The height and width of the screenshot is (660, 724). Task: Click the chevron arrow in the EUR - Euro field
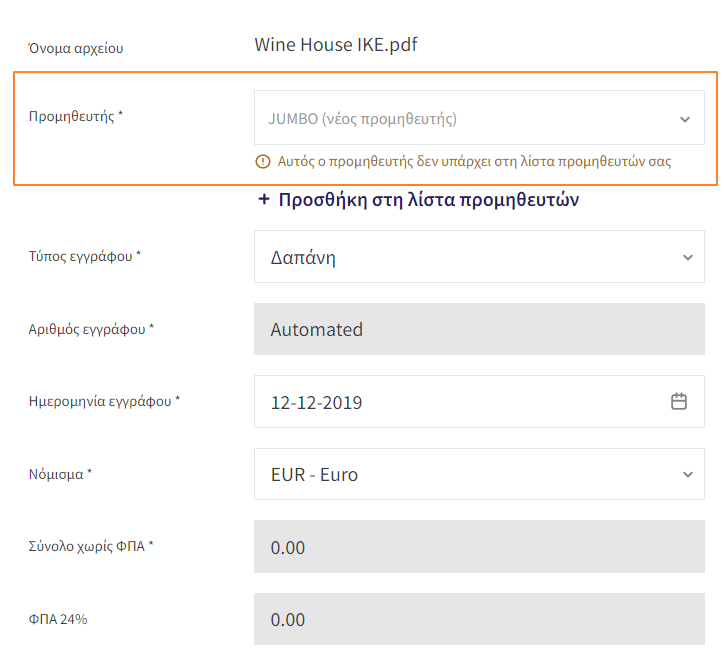(688, 474)
